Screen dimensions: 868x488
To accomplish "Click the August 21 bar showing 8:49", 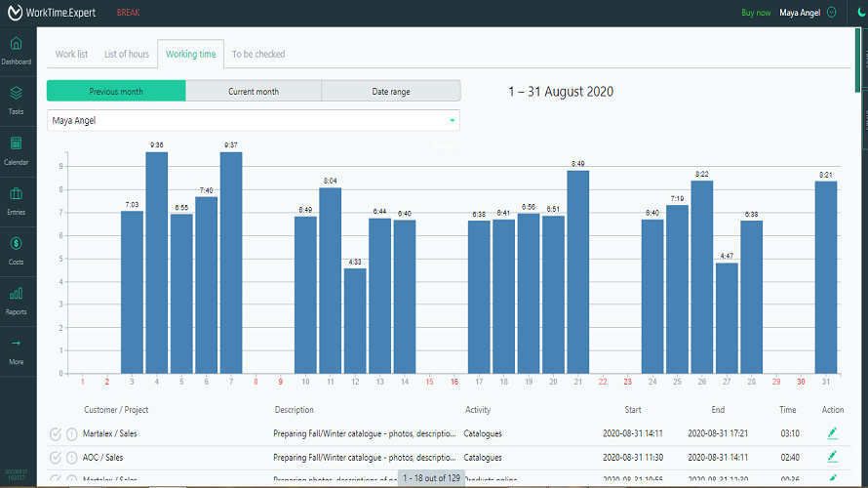I will (x=578, y=271).
